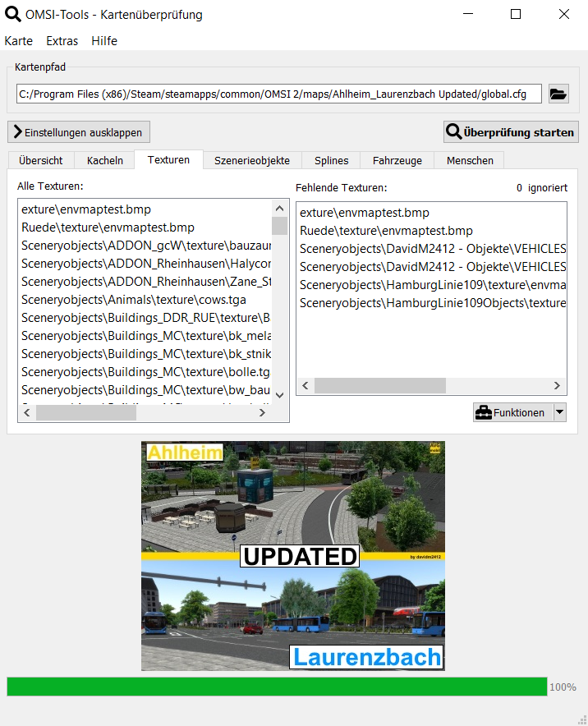Open the Hilfe menu

click(104, 41)
